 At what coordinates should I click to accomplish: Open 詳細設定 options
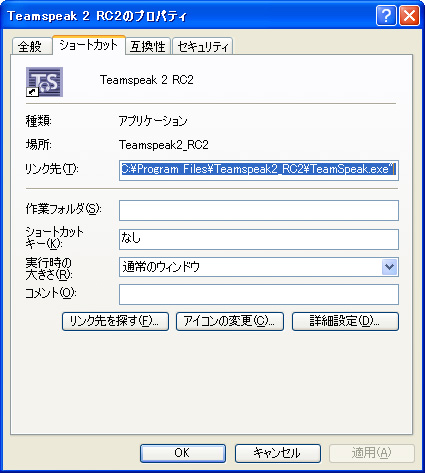345,321
